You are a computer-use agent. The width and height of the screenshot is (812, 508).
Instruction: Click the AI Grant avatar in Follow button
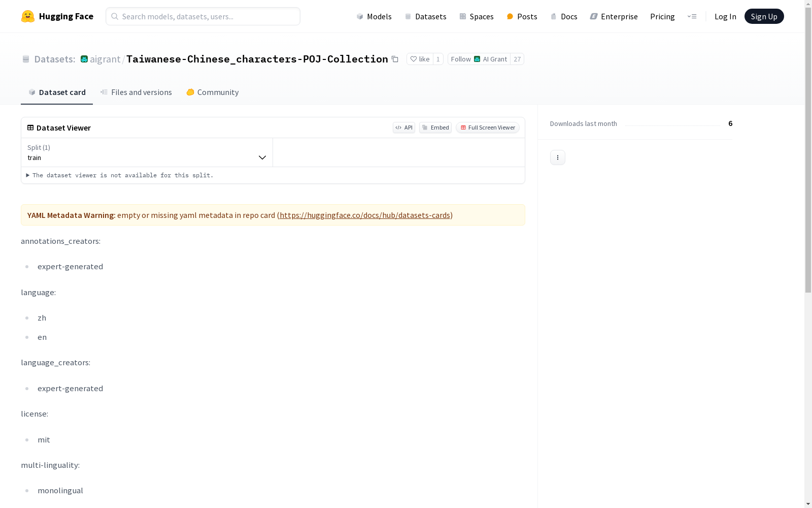[x=477, y=59]
